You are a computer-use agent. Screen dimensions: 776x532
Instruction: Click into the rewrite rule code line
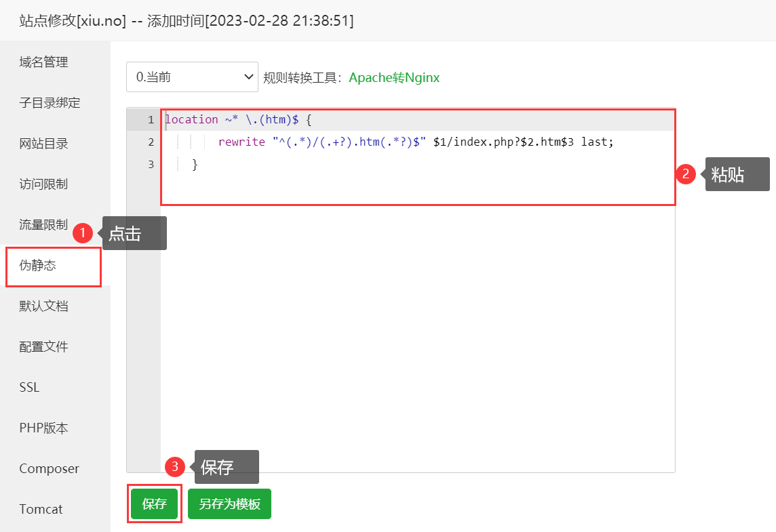tap(415, 142)
